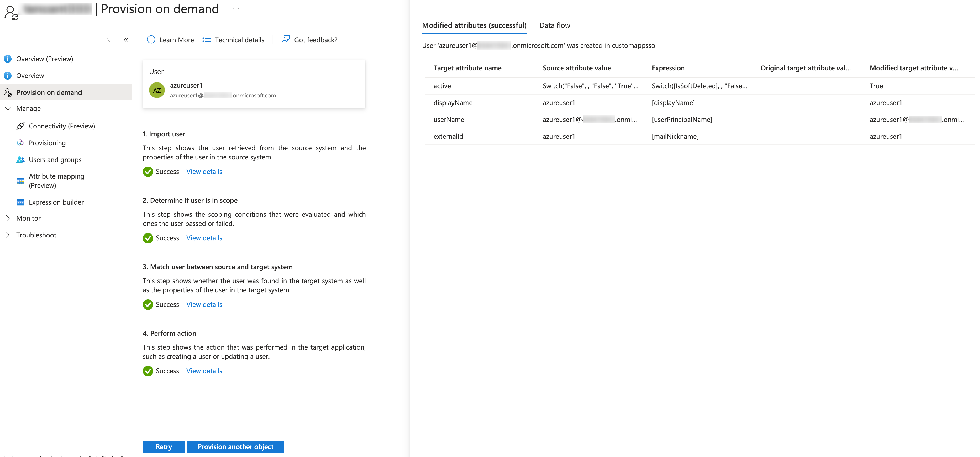The height and width of the screenshot is (457, 980).
Task: Click the Attribute mapping table icon
Action: tap(20, 181)
